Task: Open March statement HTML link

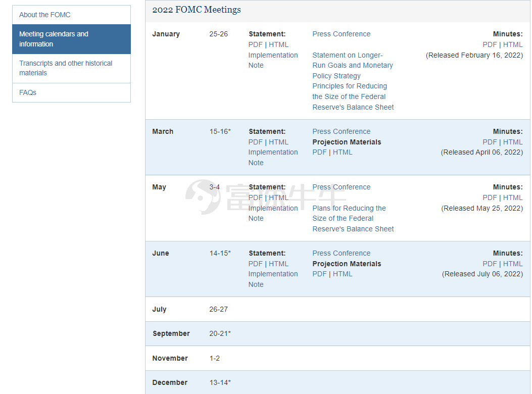Action: (x=278, y=142)
